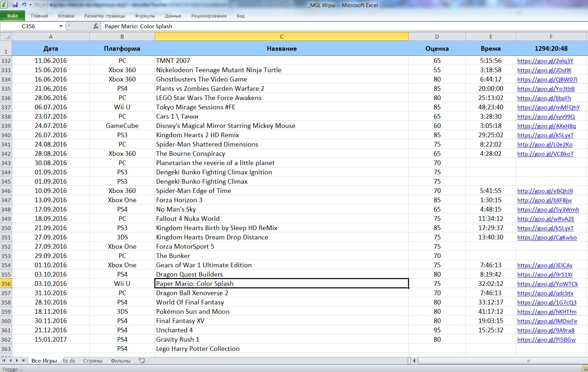Open the Формулы ribbon tab

(145, 16)
